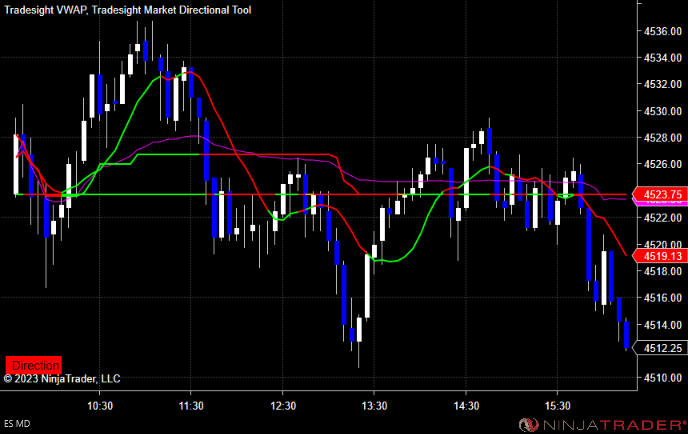Click the 4536.00 price axis label
688x434 pixels.
pos(663,31)
